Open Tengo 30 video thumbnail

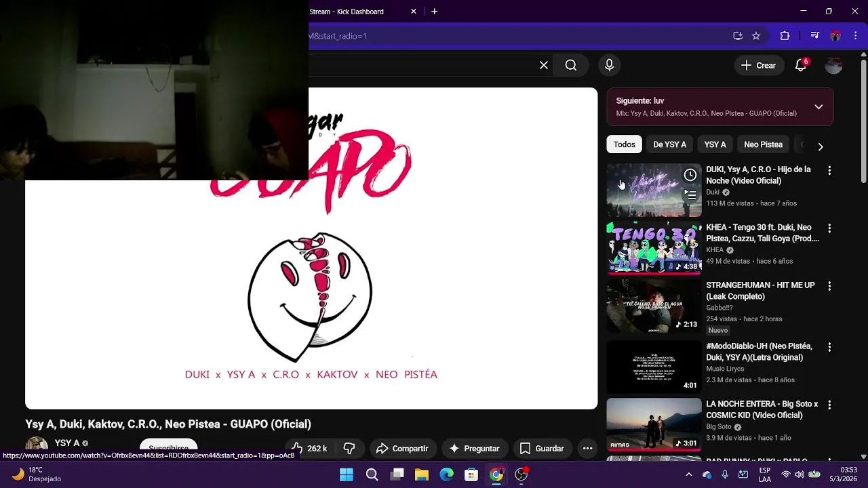pos(654,248)
